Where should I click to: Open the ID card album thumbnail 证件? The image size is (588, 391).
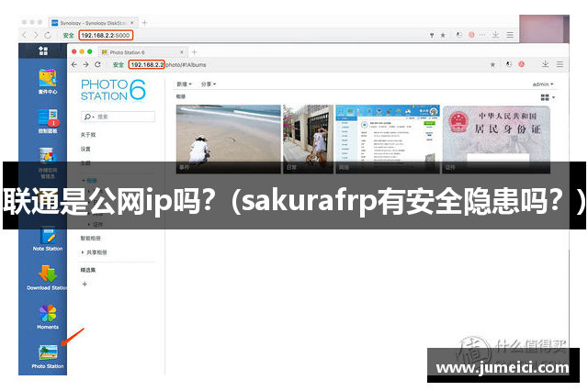tap(496, 139)
